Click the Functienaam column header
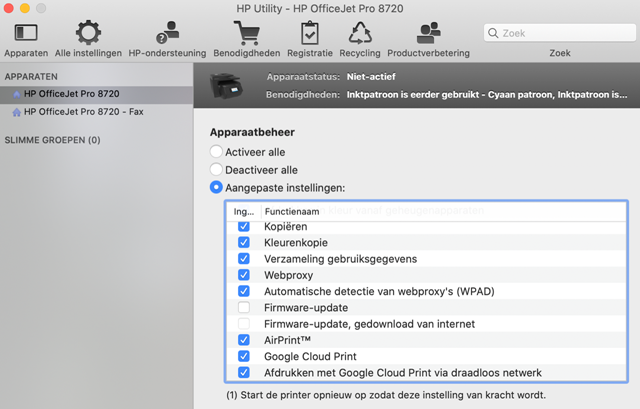The image size is (640, 409). click(x=292, y=211)
